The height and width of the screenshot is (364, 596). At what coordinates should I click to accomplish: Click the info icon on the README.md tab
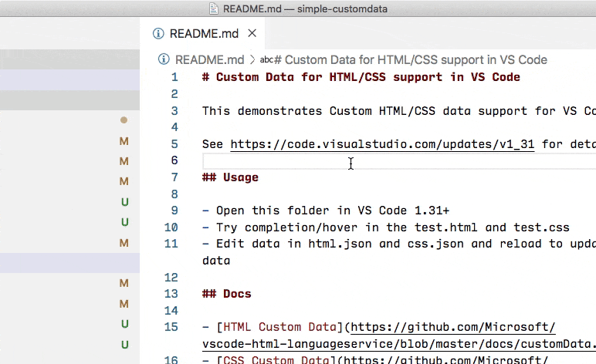pyautogui.click(x=158, y=34)
